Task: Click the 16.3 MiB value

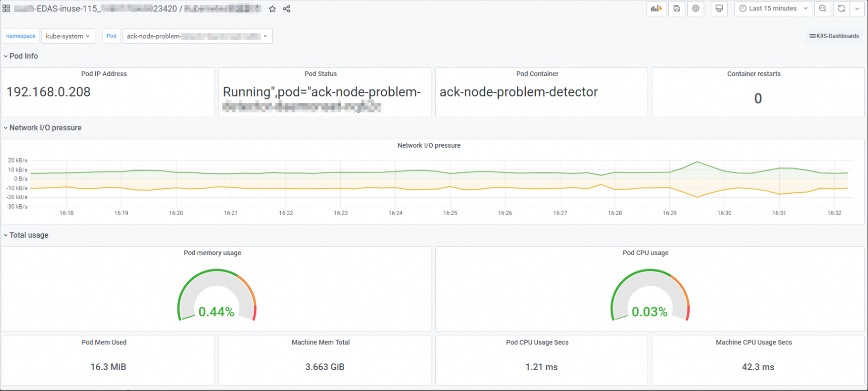Action: [108, 367]
